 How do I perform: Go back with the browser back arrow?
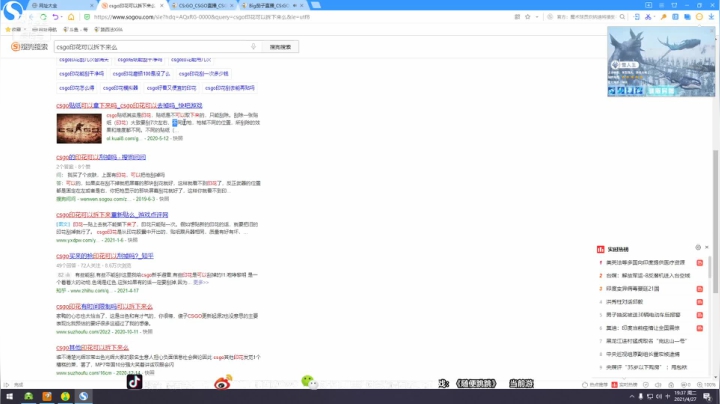31,17
